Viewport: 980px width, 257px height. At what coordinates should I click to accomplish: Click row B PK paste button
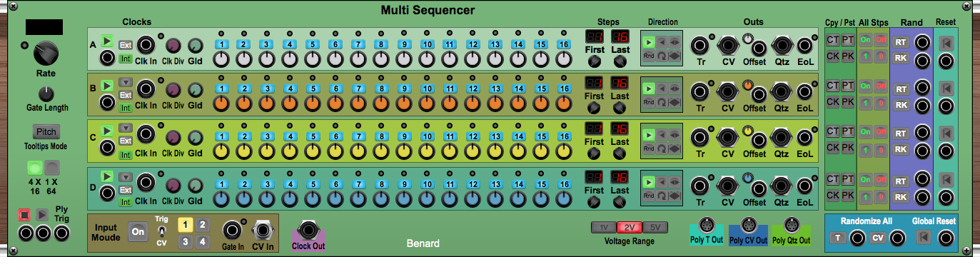[x=847, y=102]
